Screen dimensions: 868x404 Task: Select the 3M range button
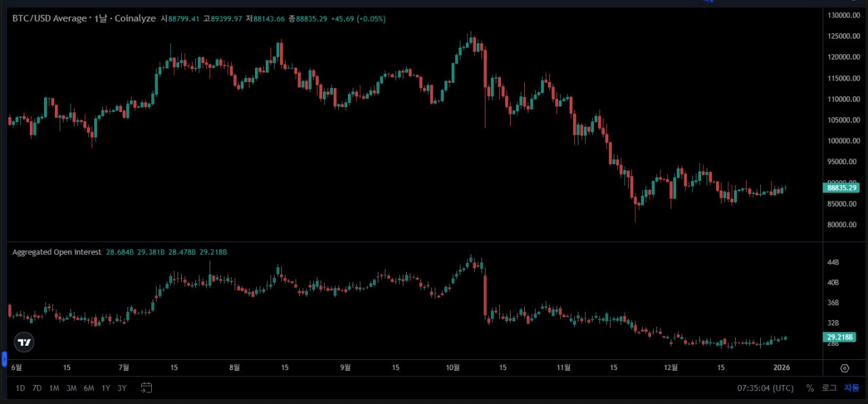(x=71, y=388)
